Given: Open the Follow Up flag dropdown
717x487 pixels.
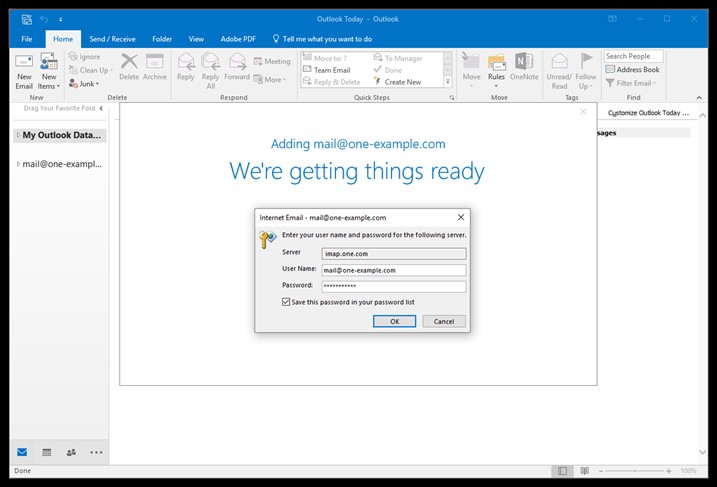Looking at the screenshot, I should coord(586,71).
